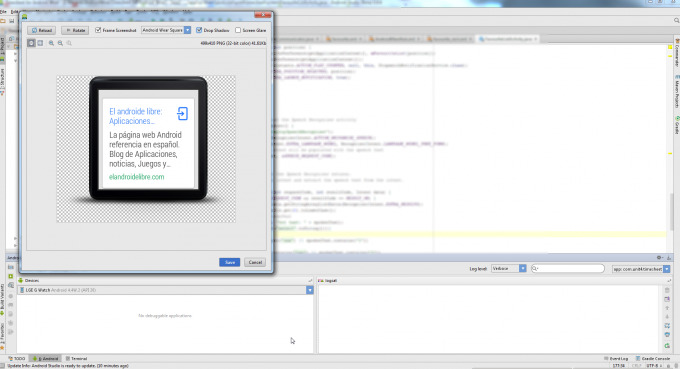Click the clear logcat trash icon
This screenshot has height=369, width=680.
[667, 290]
